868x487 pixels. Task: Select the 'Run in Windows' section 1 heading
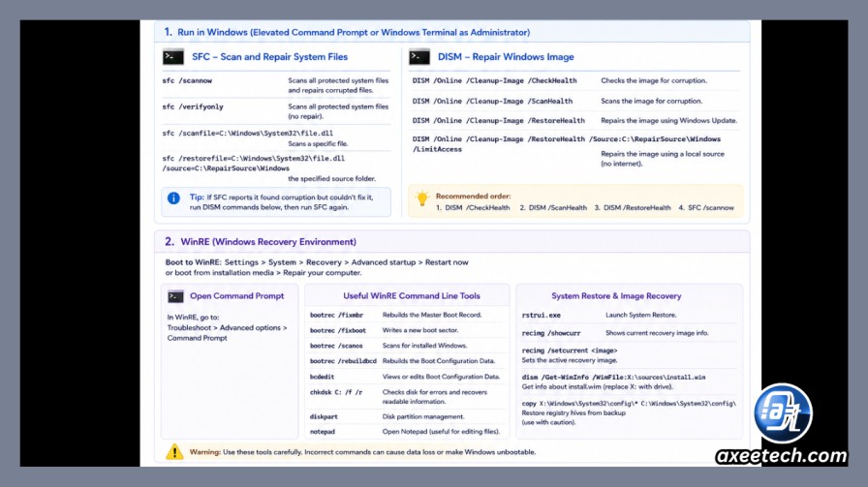347,32
